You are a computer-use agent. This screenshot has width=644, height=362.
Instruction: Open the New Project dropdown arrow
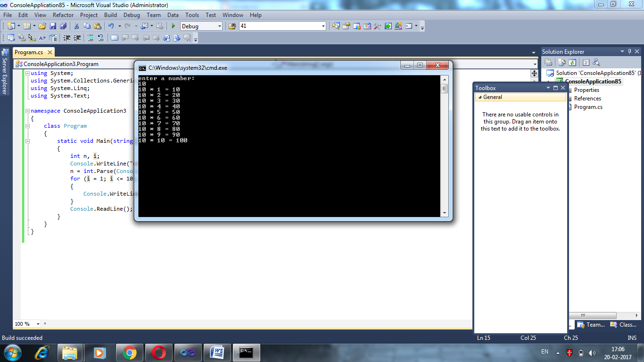click(19, 26)
